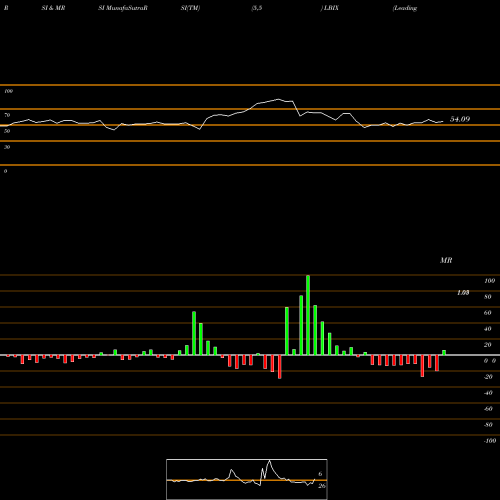Click the last green bar at MR histogram end
Viewport: 500px width, 500px height.
point(444,353)
